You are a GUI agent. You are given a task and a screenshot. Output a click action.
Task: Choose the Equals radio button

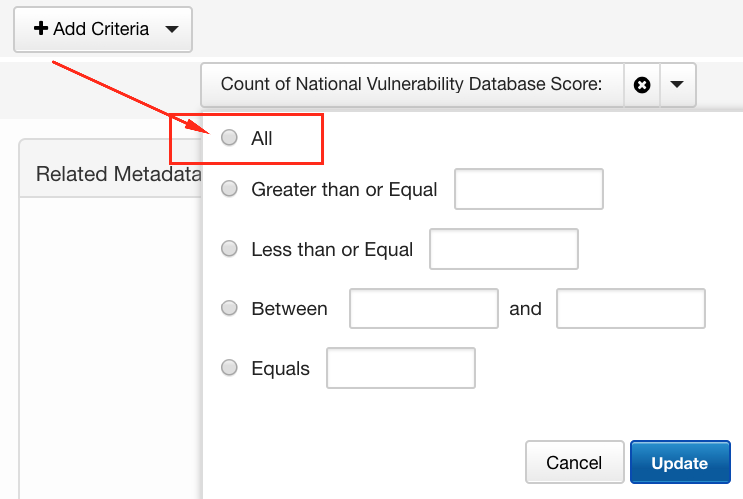pos(230,368)
